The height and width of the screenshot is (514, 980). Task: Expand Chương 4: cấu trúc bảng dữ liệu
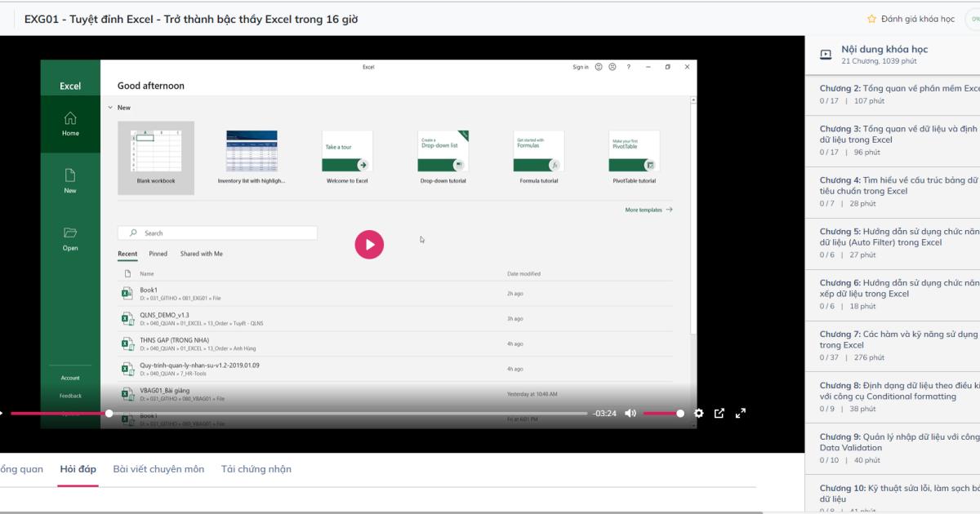point(893,191)
